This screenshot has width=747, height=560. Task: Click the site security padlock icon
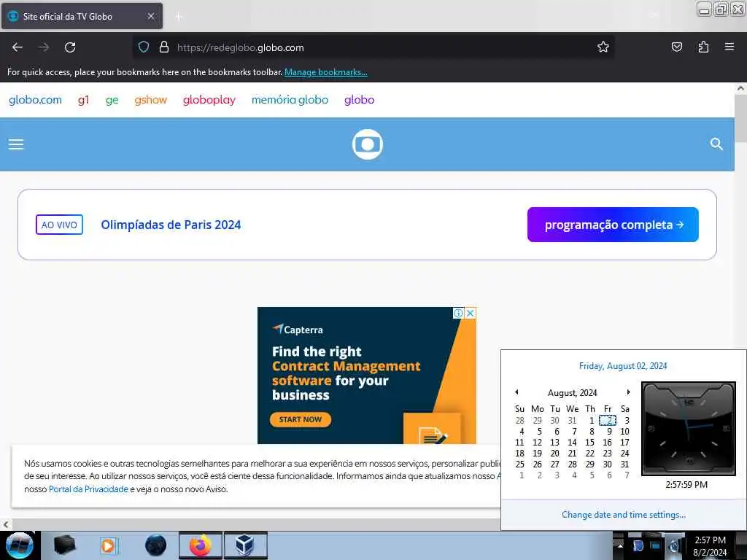click(164, 47)
